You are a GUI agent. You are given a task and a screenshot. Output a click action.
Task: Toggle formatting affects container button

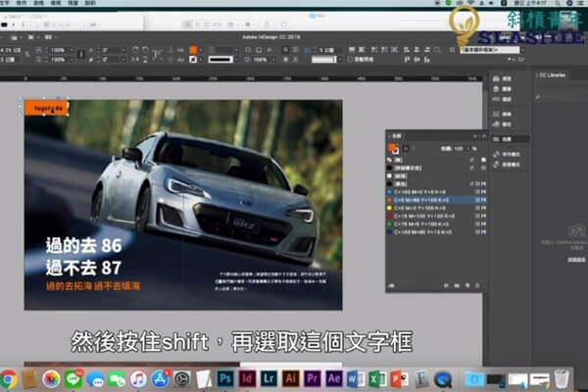point(406,149)
